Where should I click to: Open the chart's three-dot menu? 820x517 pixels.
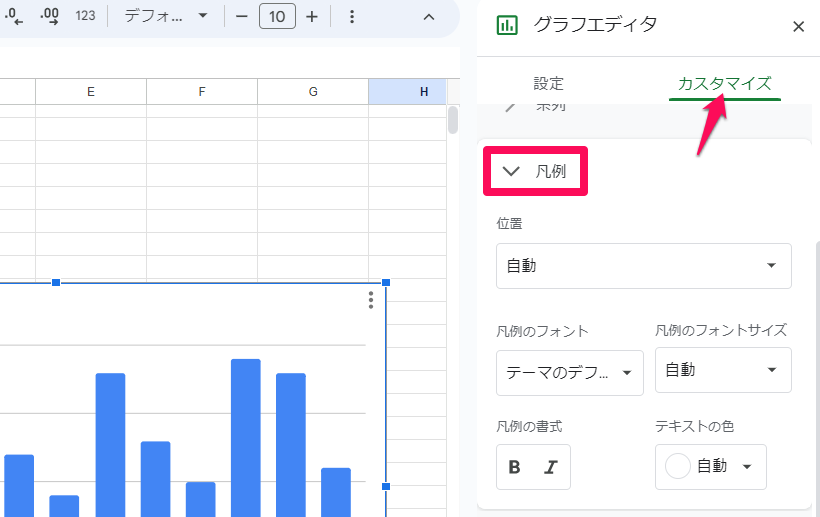[x=371, y=300]
